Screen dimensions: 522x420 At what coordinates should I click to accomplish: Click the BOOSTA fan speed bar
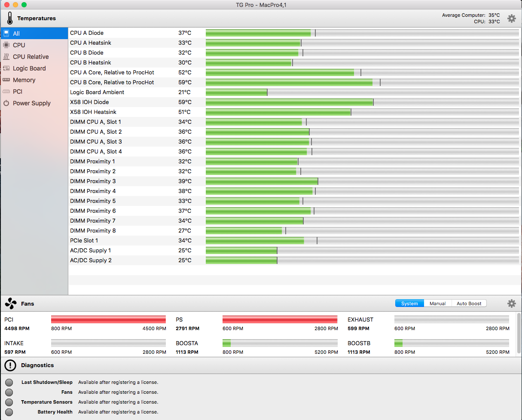(x=280, y=343)
